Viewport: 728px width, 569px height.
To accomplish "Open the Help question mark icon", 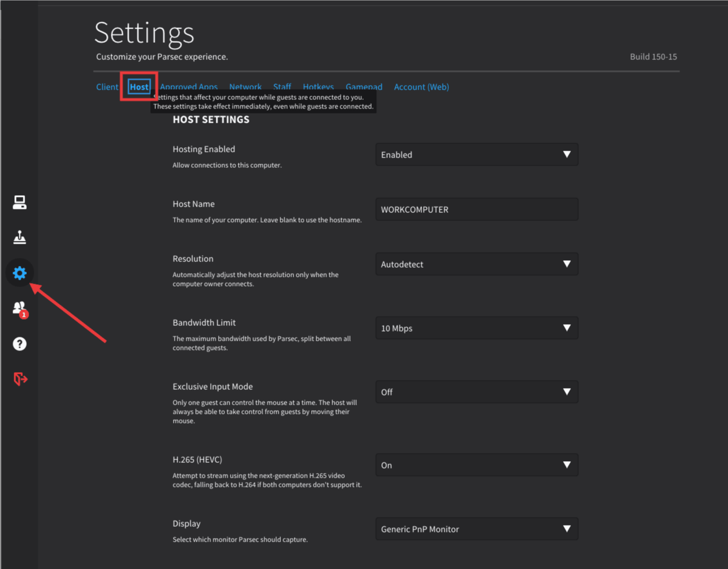I will (x=19, y=344).
